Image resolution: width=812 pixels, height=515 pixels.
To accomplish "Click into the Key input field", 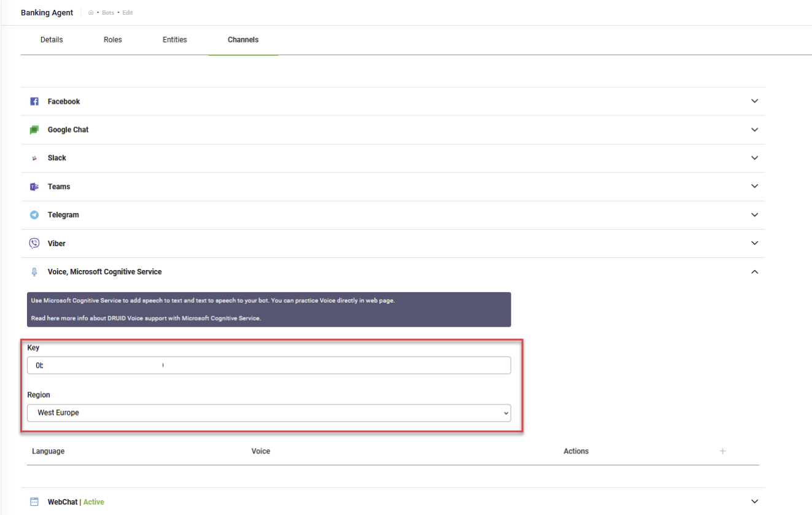I will point(269,365).
